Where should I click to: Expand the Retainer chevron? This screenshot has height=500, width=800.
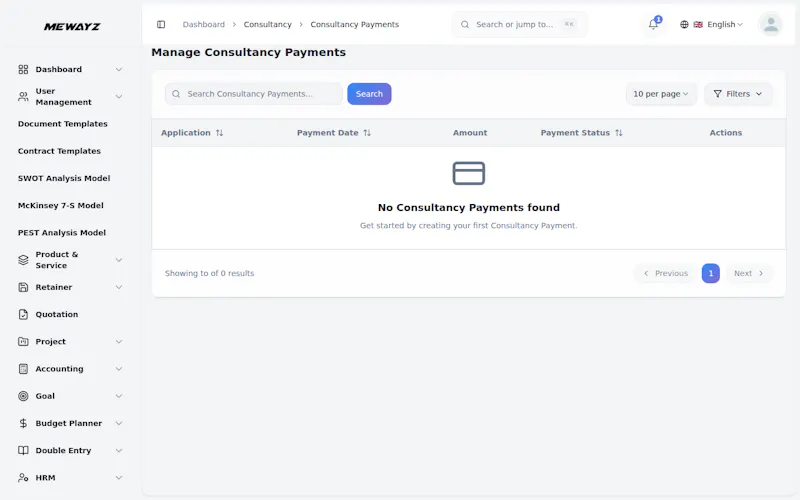(x=118, y=287)
